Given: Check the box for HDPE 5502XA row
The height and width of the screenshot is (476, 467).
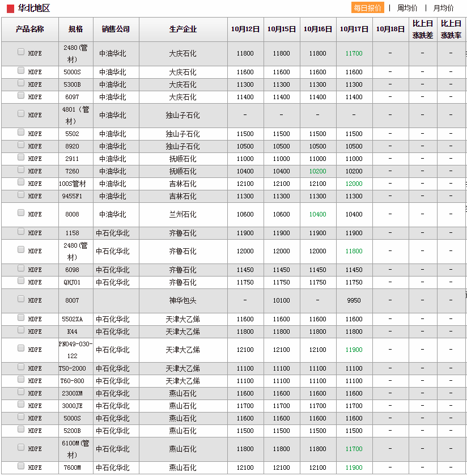Looking at the screenshot, I should click(x=20, y=317).
